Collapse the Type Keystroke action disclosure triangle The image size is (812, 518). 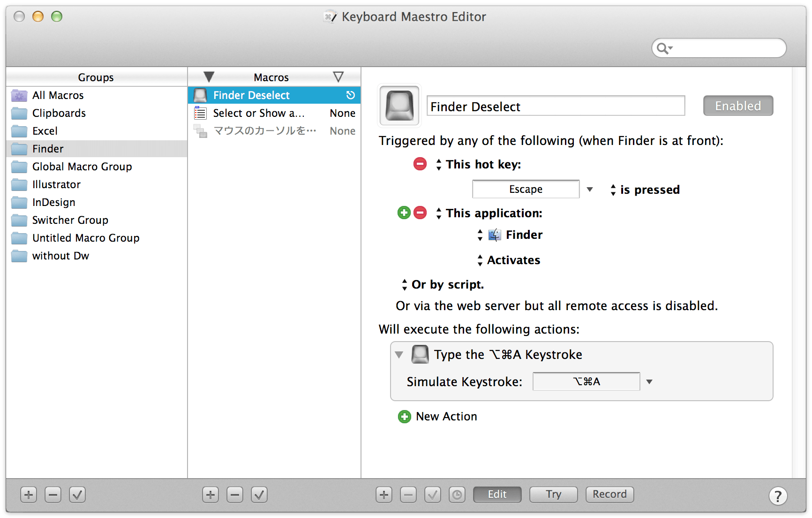pos(399,354)
